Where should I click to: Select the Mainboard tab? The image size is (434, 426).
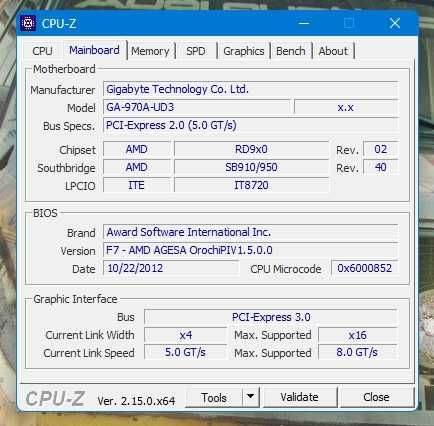(x=94, y=50)
